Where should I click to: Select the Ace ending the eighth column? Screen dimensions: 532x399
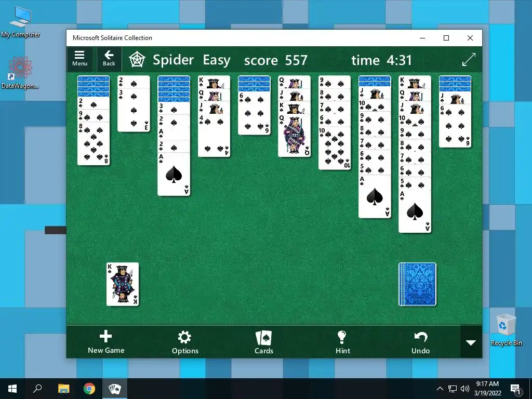[x=375, y=196]
